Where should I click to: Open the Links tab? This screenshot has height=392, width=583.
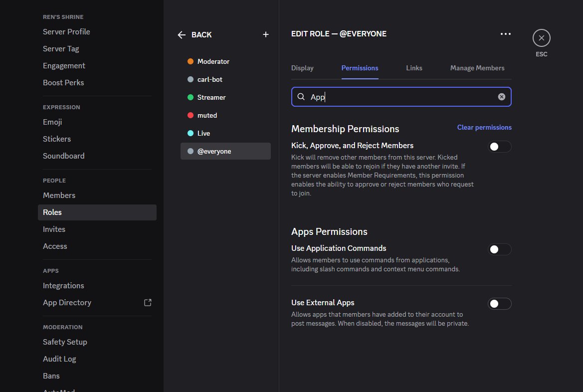pos(414,68)
